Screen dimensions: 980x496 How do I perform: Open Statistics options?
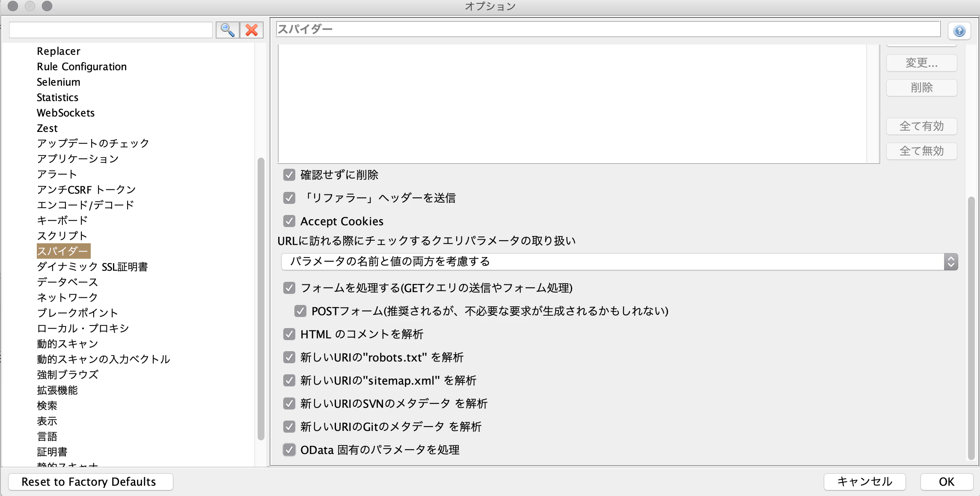click(58, 97)
